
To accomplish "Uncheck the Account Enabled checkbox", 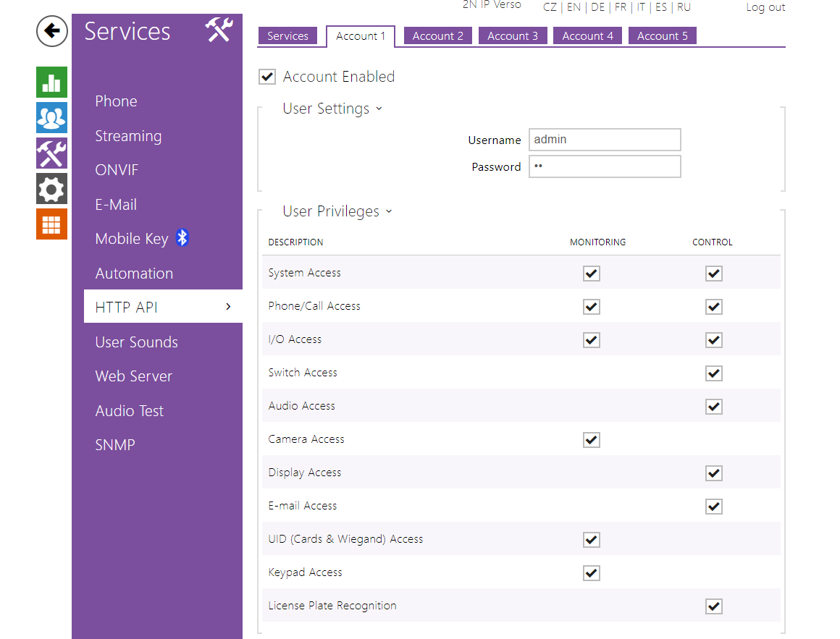I will tap(267, 77).
